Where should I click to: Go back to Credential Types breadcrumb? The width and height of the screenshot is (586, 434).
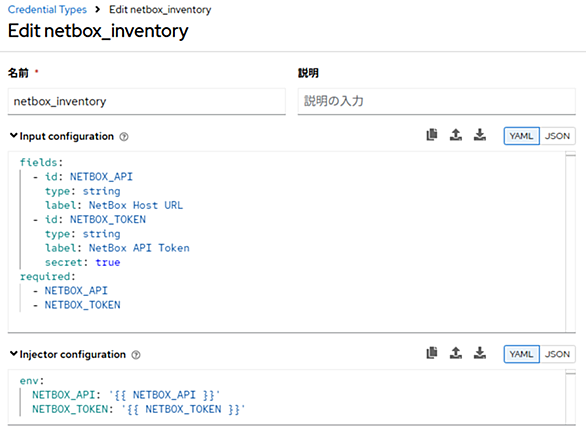click(x=47, y=9)
